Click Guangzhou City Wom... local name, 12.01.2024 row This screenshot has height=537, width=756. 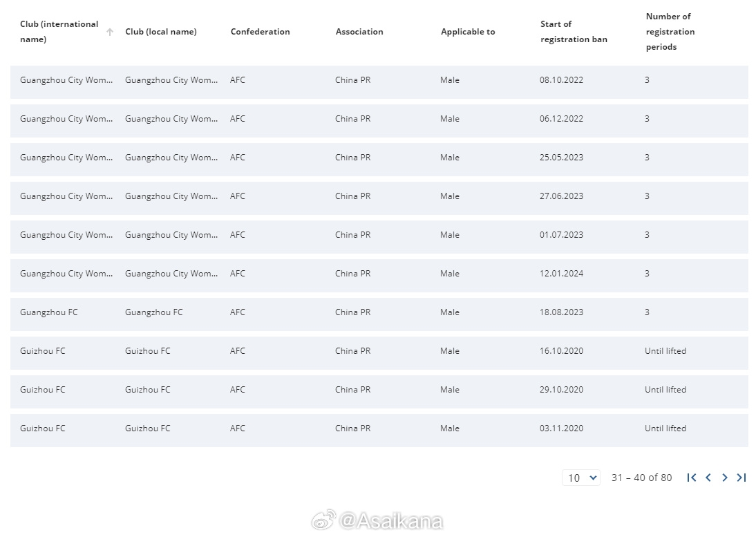tap(171, 274)
